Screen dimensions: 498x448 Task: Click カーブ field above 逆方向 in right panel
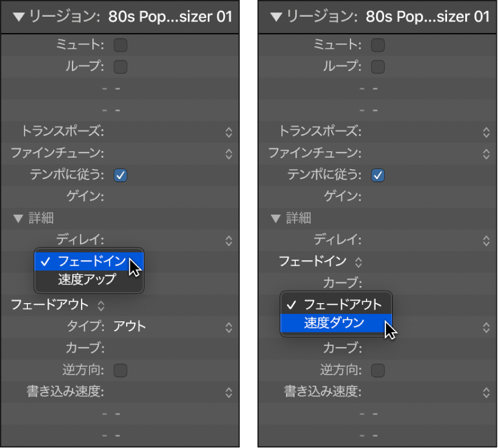click(x=430, y=348)
